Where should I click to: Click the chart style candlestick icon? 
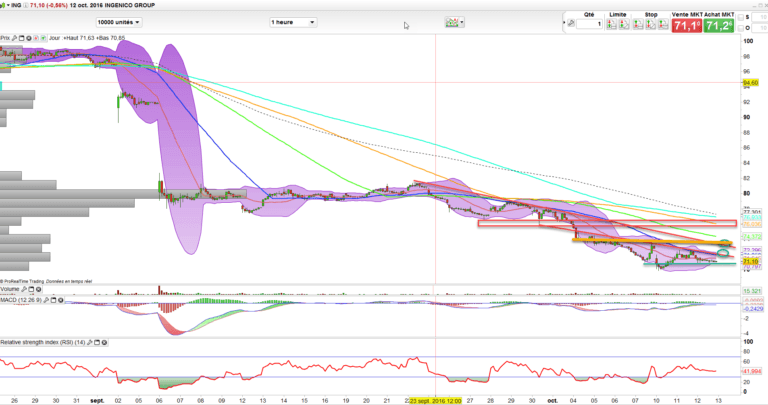pyautogui.click(x=452, y=21)
